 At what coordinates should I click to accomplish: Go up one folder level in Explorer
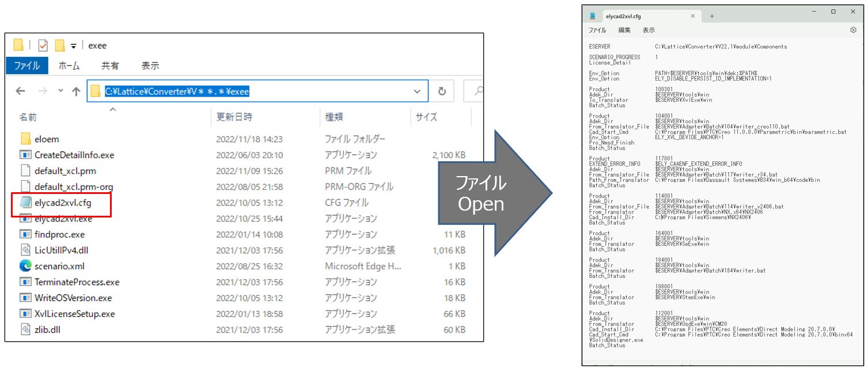(x=75, y=91)
